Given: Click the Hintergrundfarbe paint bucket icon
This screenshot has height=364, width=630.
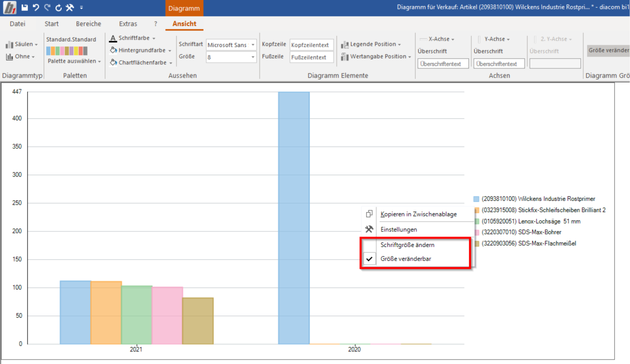Looking at the screenshot, I should click(x=113, y=50).
